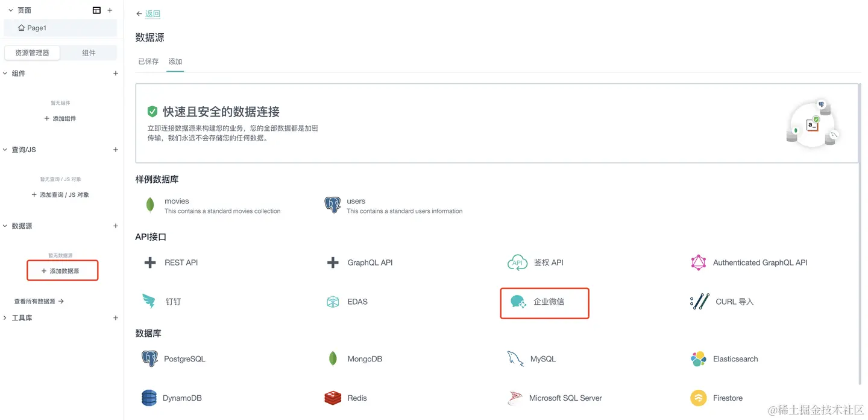Click the GraphQL API plus icon
The image size is (868, 420).
point(333,262)
